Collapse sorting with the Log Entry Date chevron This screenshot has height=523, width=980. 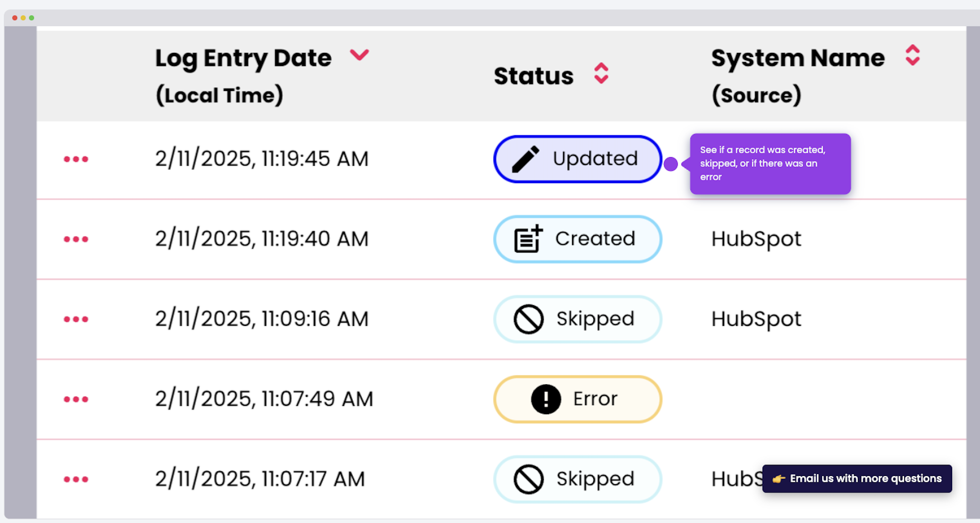[x=360, y=56]
